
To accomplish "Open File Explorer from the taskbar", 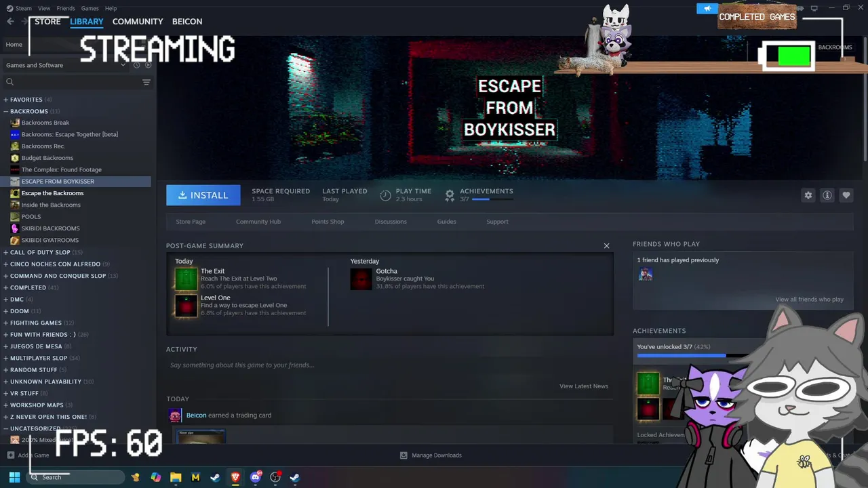I will 176,477.
